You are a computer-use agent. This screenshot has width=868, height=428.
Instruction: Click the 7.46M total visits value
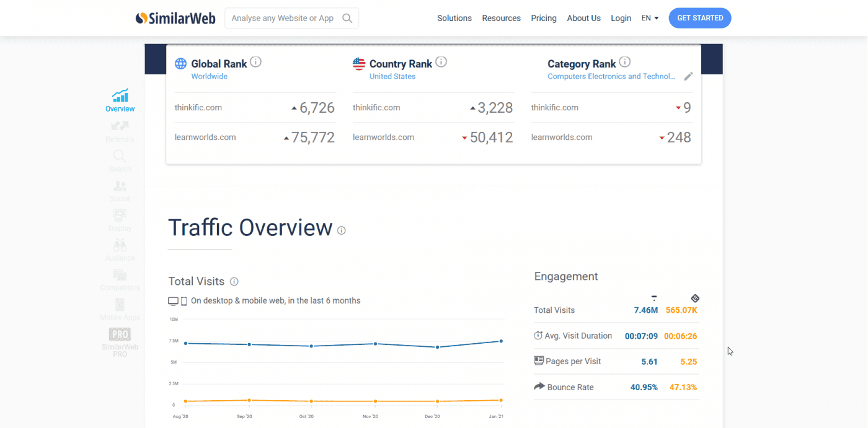coord(646,310)
